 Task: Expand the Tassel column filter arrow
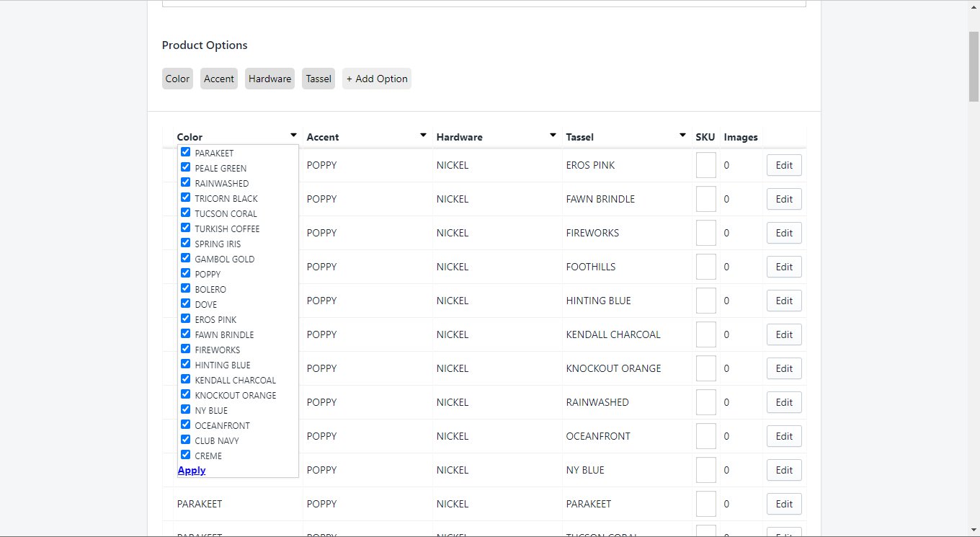[x=682, y=136]
